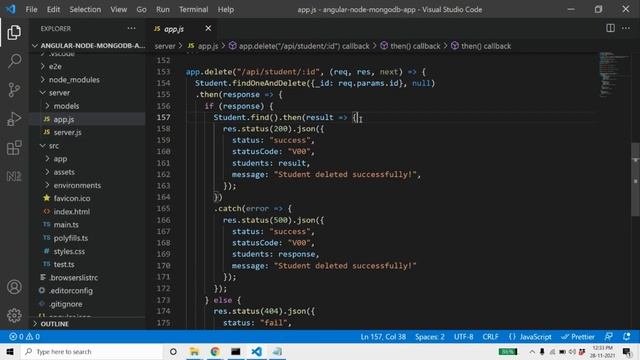Collapse the ANGULAR-NODE-MONGODB-A... root folder
The width and height of the screenshot is (640, 360).
pos(88,45)
